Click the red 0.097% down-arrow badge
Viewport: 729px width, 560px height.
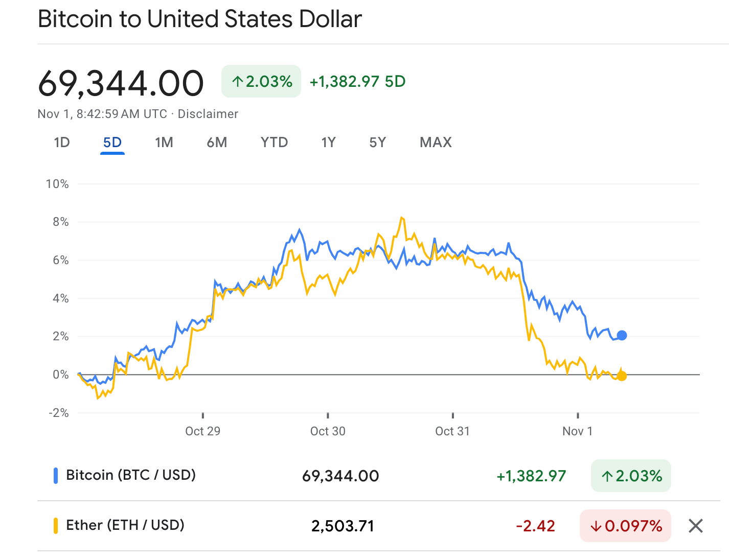coord(625,526)
